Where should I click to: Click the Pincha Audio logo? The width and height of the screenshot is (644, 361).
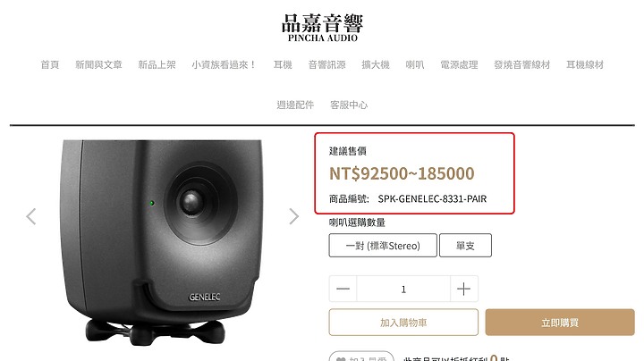click(x=322, y=28)
